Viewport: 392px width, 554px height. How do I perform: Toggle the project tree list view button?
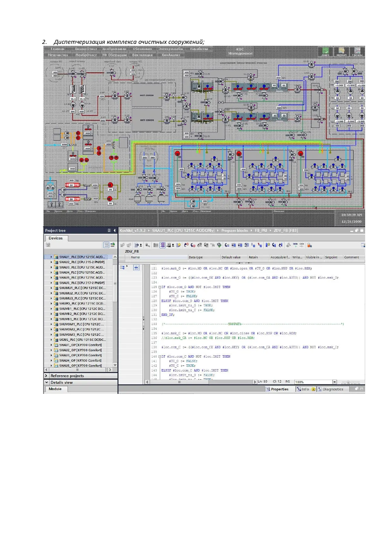tap(106, 245)
